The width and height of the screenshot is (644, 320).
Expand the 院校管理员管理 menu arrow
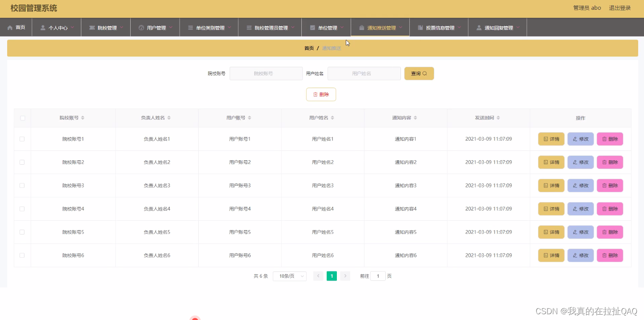point(293,27)
